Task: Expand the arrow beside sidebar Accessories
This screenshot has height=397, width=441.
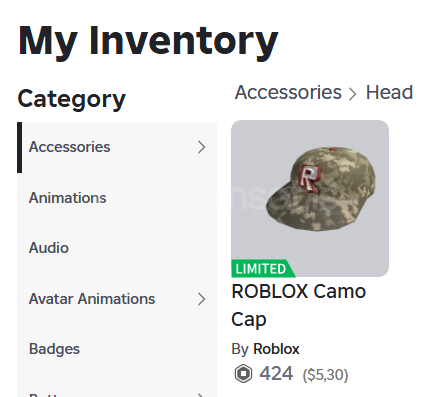Action: 201,147
